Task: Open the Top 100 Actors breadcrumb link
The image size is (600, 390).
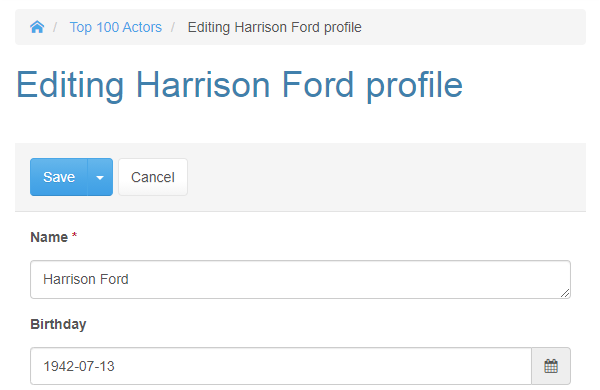Action: (x=116, y=27)
